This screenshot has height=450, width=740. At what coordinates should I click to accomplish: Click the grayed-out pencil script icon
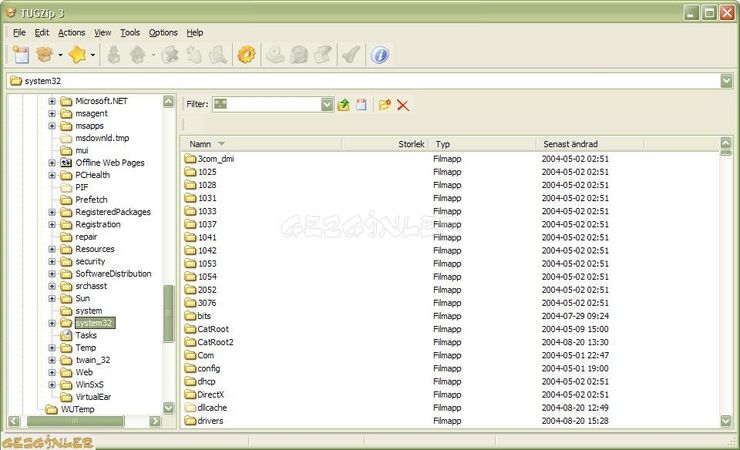[323, 55]
